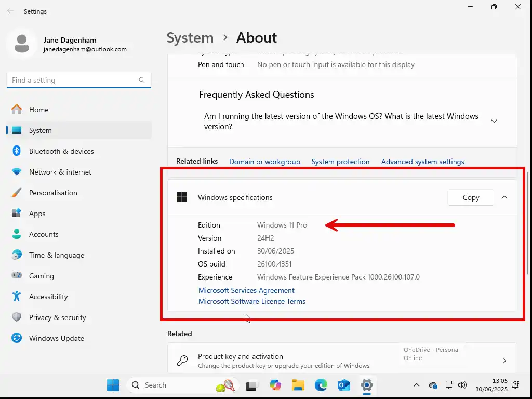The width and height of the screenshot is (532, 399).
Task: Open Privacy & security shield icon
Action: pyautogui.click(x=17, y=317)
